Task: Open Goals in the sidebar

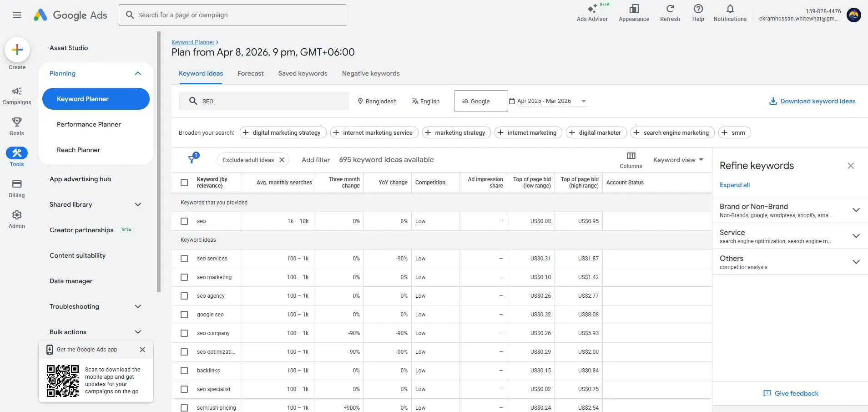Action: click(x=17, y=127)
